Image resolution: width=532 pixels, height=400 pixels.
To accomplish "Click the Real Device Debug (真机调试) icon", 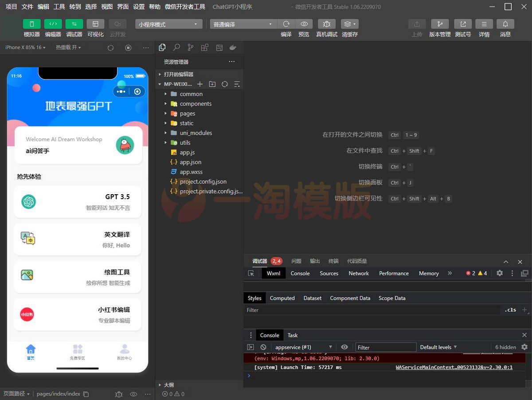I will (x=327, y=24).
